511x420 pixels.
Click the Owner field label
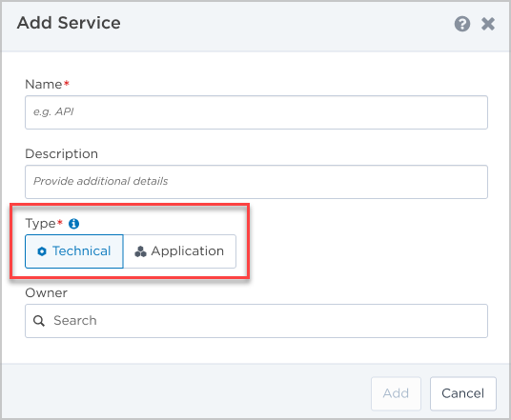47,292
